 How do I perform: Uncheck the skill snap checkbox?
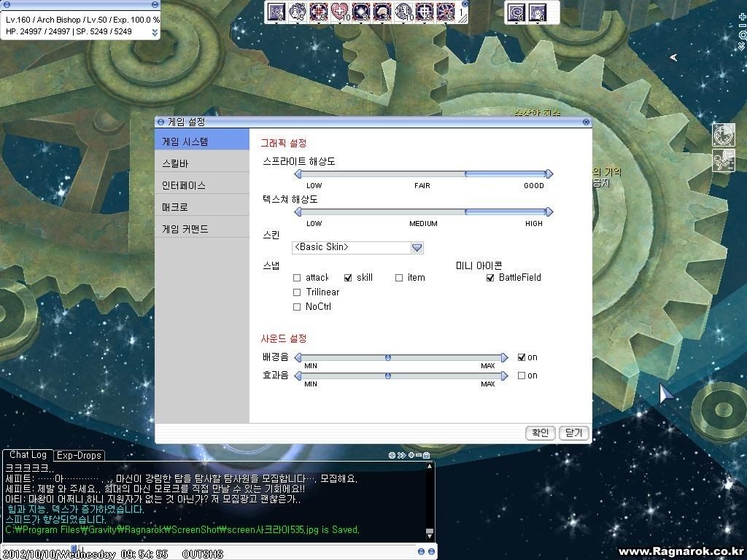pos(347,277)
